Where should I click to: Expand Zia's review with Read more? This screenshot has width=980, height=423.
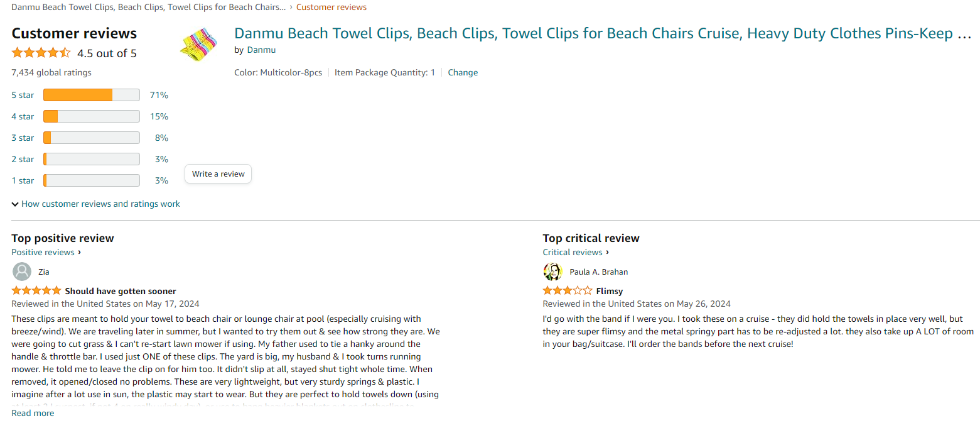[x=33, y=413]
